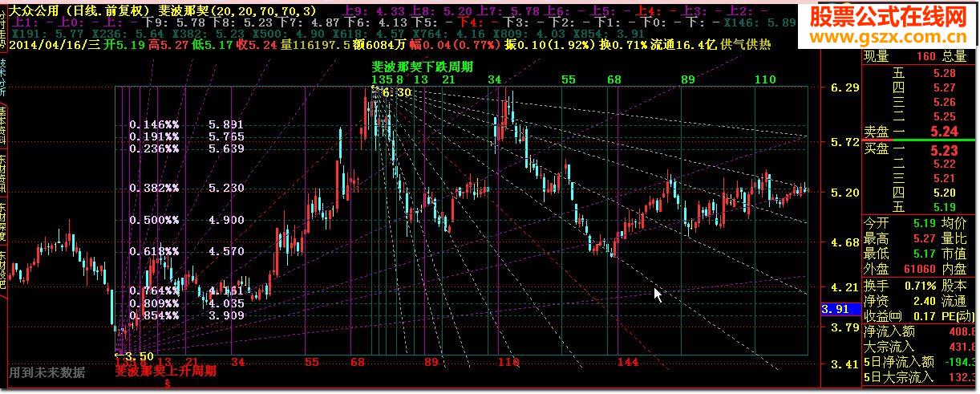Viewport: 980px width, 394px height.
Task: Click up-cycle marker 34 at chart bottom
Action: 237,362
